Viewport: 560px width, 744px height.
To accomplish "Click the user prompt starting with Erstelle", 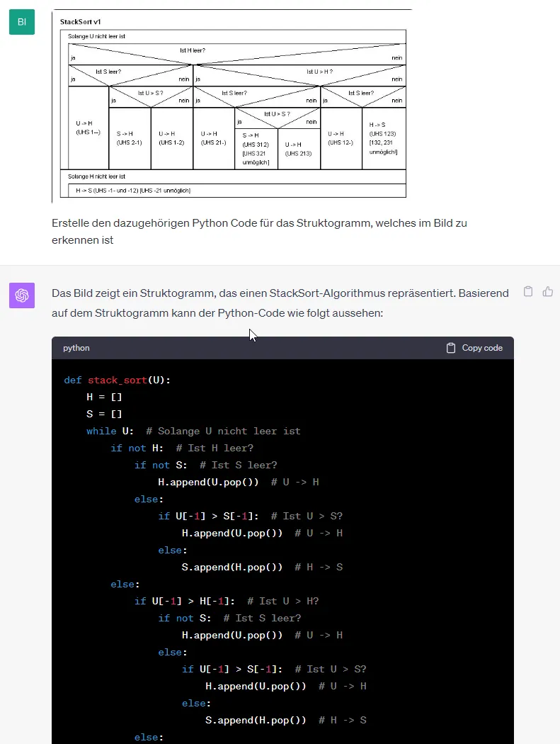I will (259, 231).
